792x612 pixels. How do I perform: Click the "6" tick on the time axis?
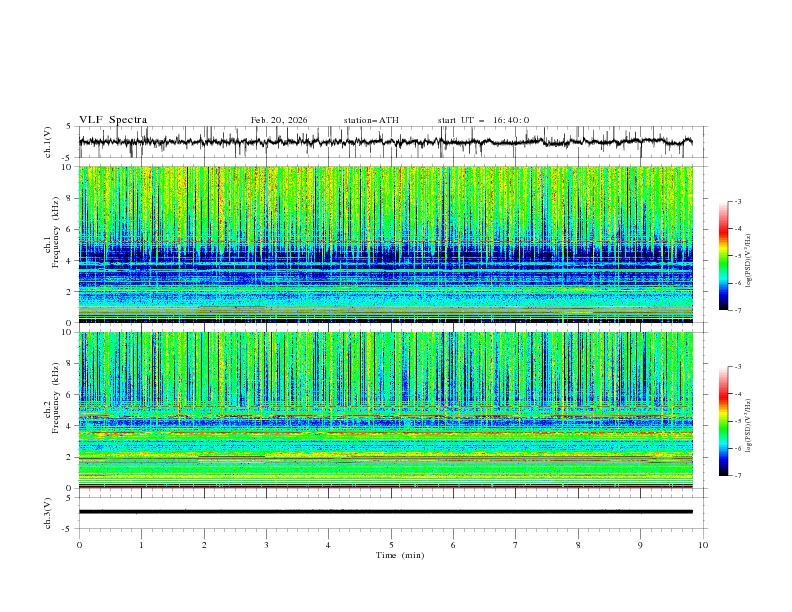(x=453, y=545)
